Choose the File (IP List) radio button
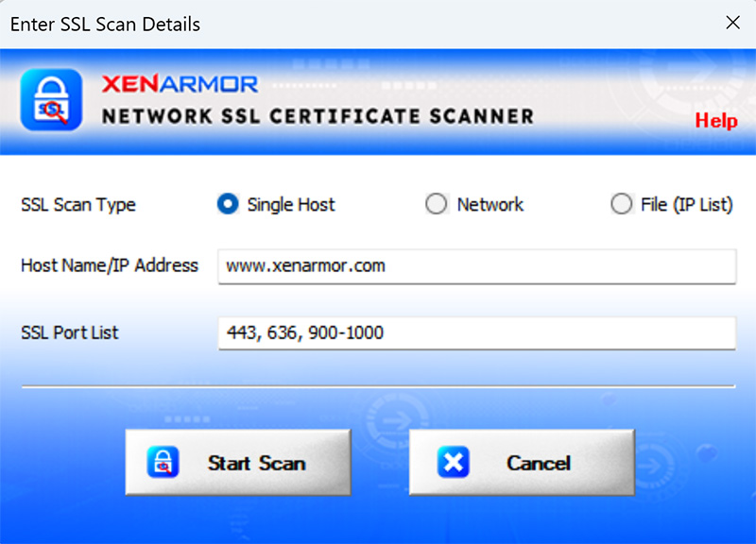The image size is (756, 544). point(622,204)
